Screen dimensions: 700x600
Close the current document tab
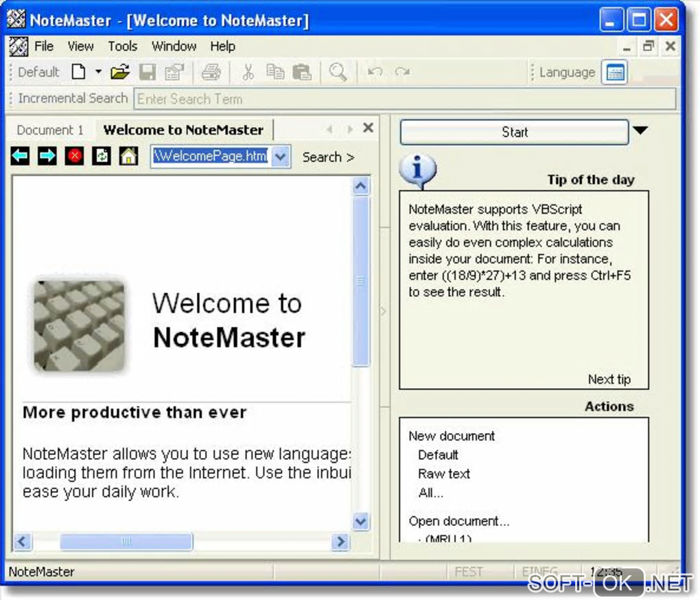click(369, 128)
